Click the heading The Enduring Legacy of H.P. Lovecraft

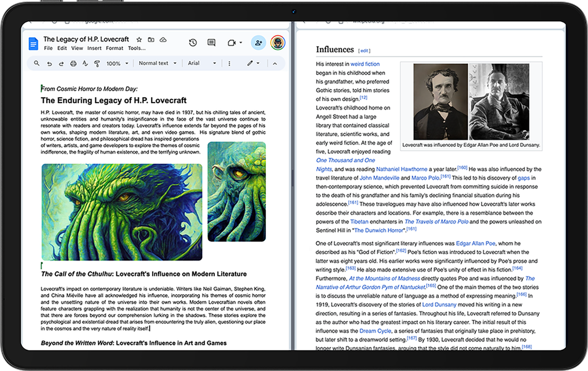pos(114,100)
